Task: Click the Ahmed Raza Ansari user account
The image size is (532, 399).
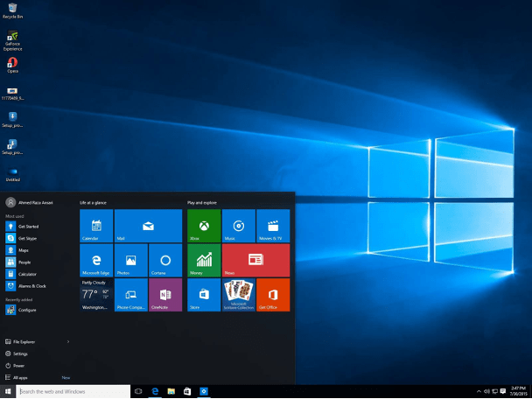Action: tap(30, 202)
